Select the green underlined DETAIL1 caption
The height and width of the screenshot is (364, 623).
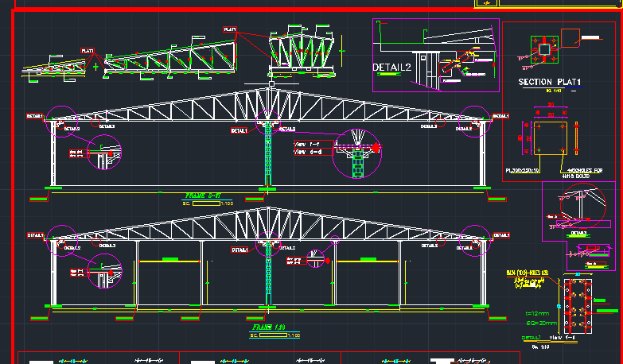tap(531, 338)
